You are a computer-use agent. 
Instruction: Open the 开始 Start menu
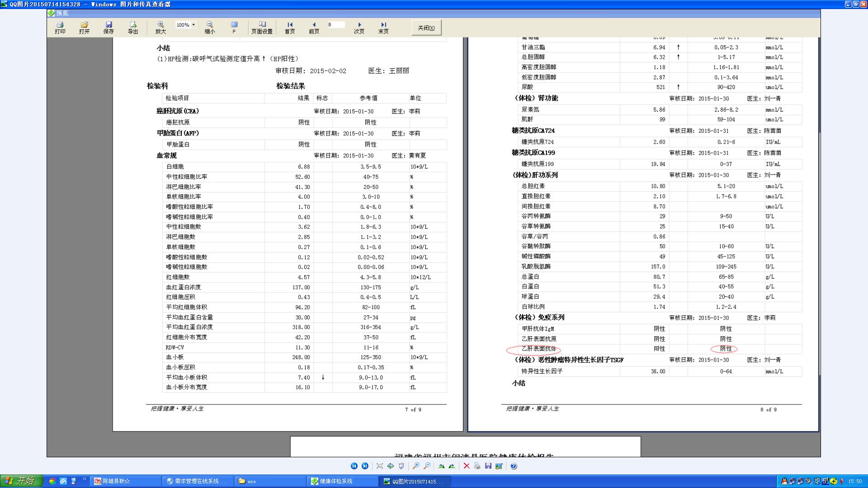pos(21,481)
